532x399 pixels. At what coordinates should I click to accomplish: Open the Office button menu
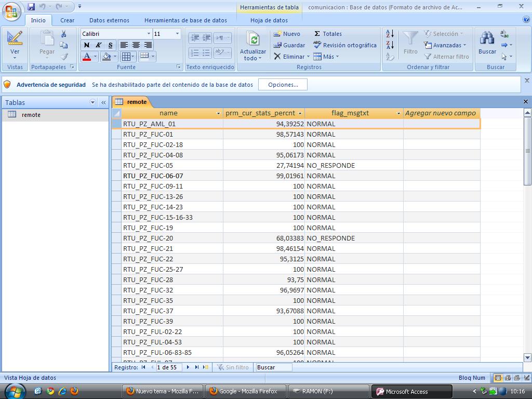click(x=11, y=11)
